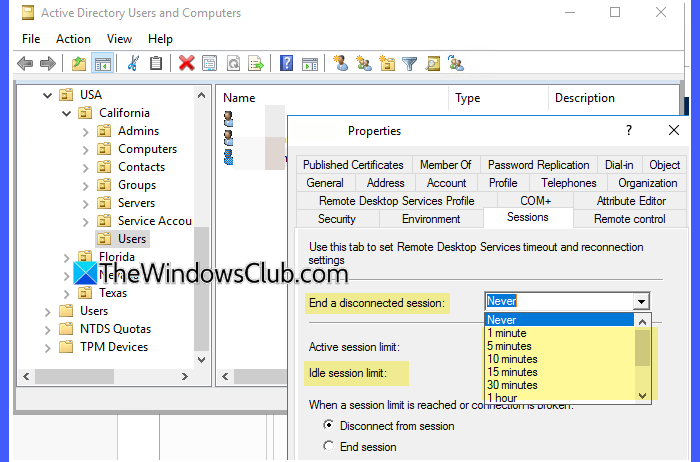Switch to the Environment tab
The width and height of the screenshot is (700, 462).
click(431, 219)
